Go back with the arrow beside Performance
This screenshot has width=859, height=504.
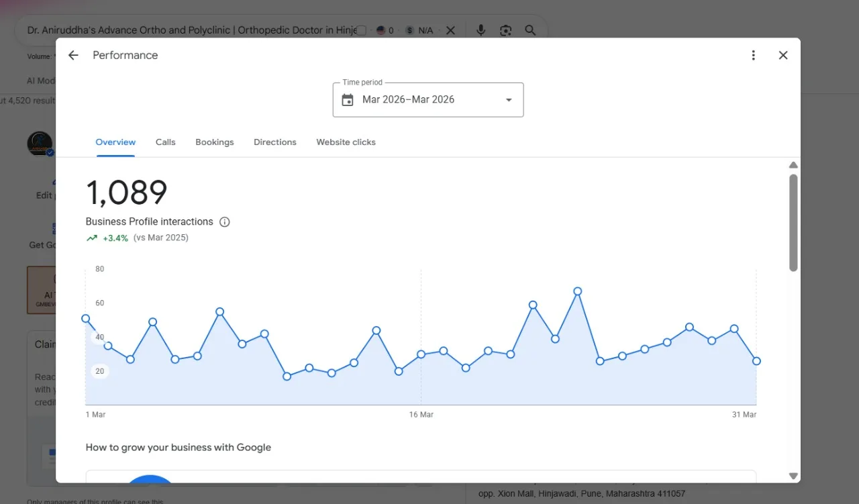(73, 56)
